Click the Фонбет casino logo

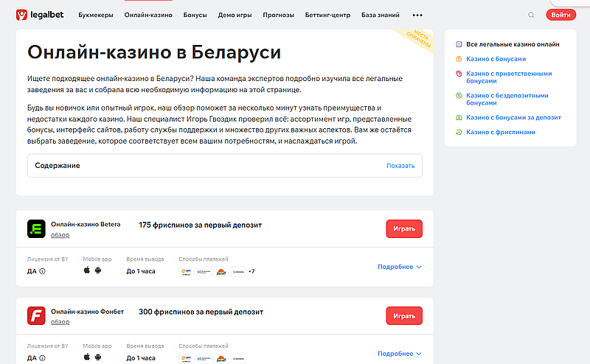coord(36,315)
